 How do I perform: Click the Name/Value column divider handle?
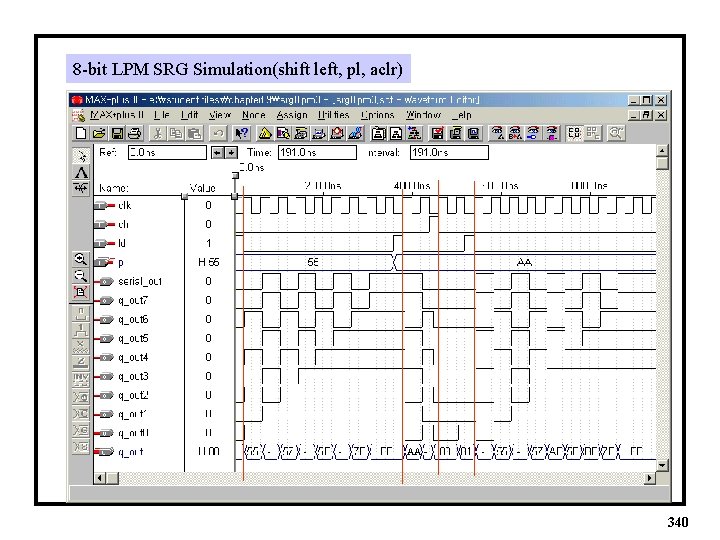pos(185,197)
